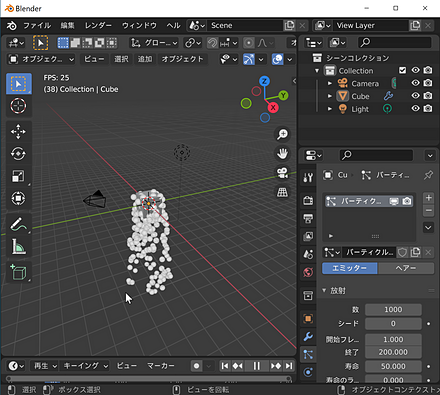Click the pan hand viewport icon
This screenshot has height=395, width=440.
point(283,154)
